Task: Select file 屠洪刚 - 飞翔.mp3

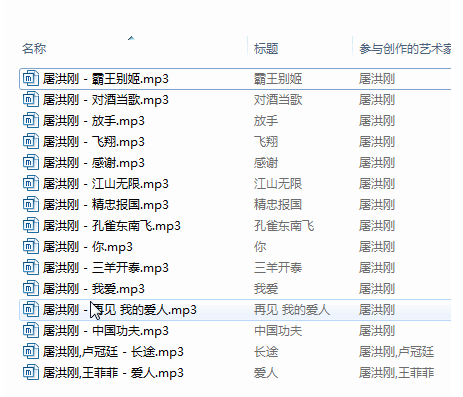Action: click(x=94, y=142)
